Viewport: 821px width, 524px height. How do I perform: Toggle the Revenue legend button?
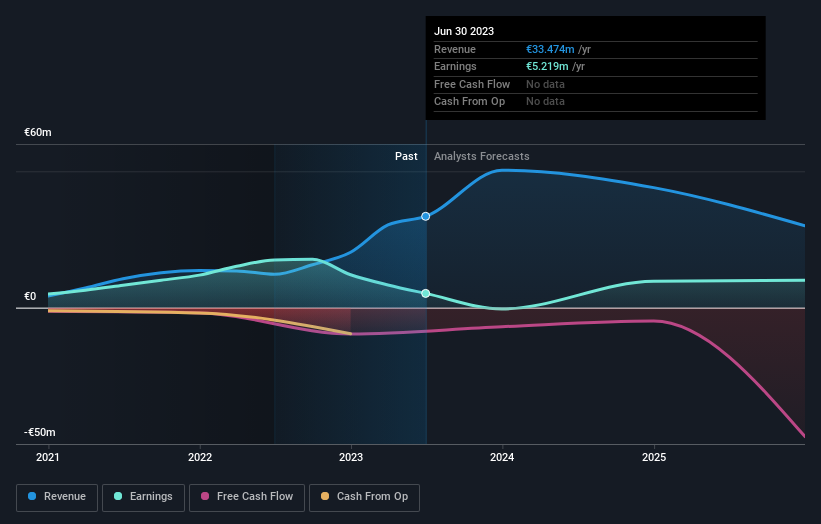point(57,497)
